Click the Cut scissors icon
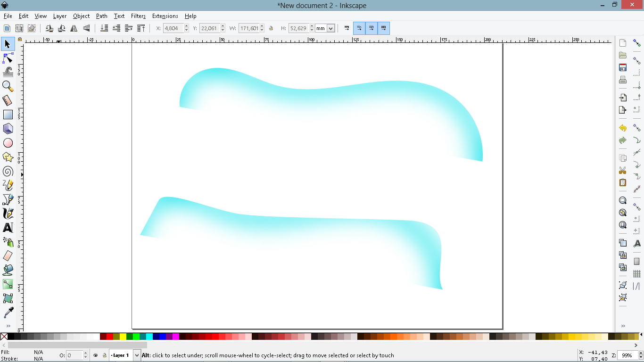 click(623, 170)
